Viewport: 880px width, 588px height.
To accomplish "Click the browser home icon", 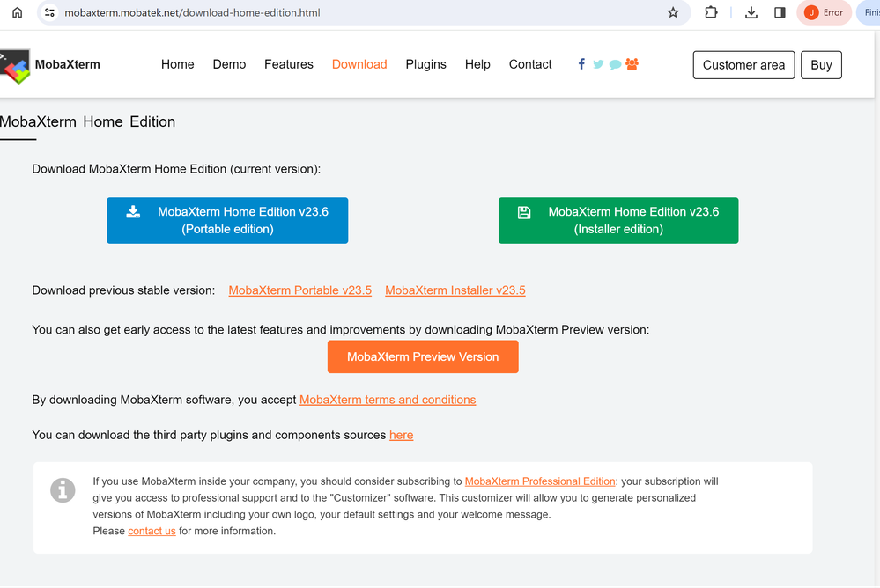I will 18,12.
